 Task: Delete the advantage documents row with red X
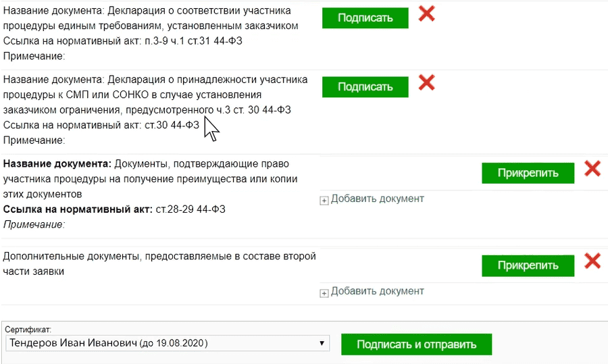pyautogui.click(x=592, y=169)
